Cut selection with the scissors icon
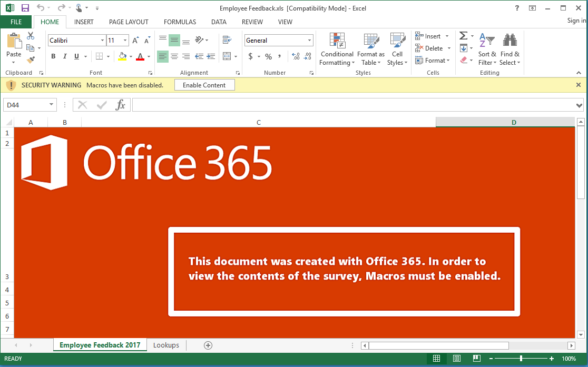The width and height of the screenshot is (588, 367). pos(31,36)
